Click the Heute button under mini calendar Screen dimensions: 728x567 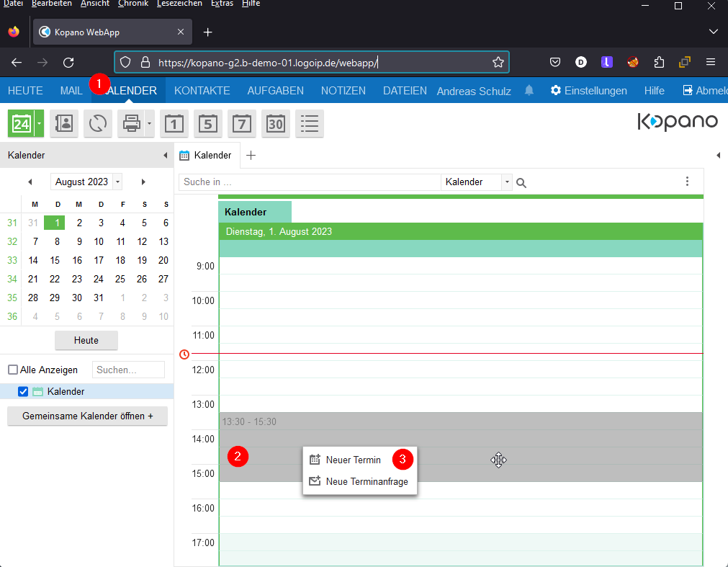[x=86, y=340]
